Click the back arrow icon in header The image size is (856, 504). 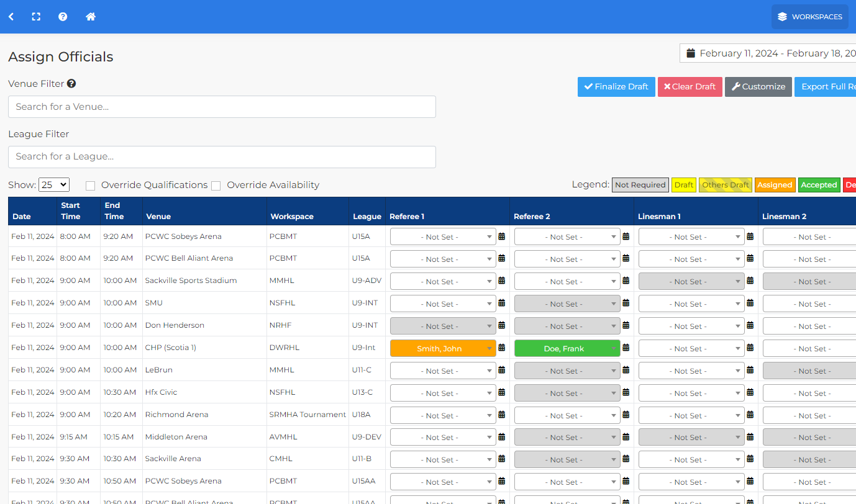point(11,17)
